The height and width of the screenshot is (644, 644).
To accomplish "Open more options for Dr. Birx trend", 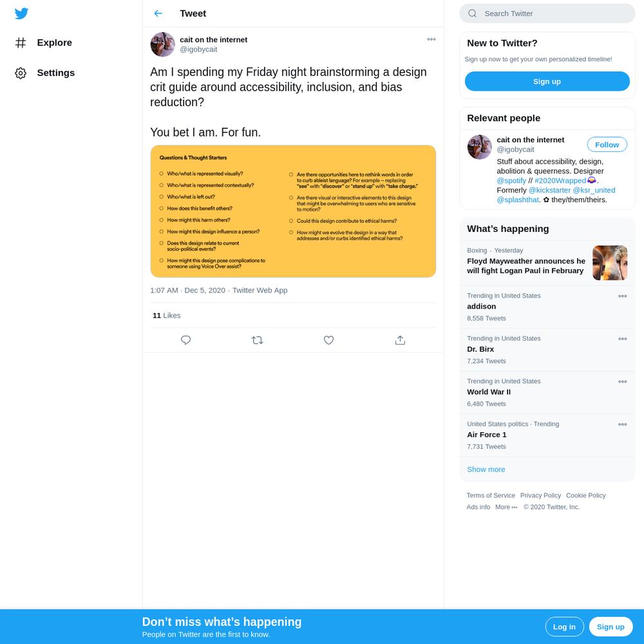I will pos(622,339).
